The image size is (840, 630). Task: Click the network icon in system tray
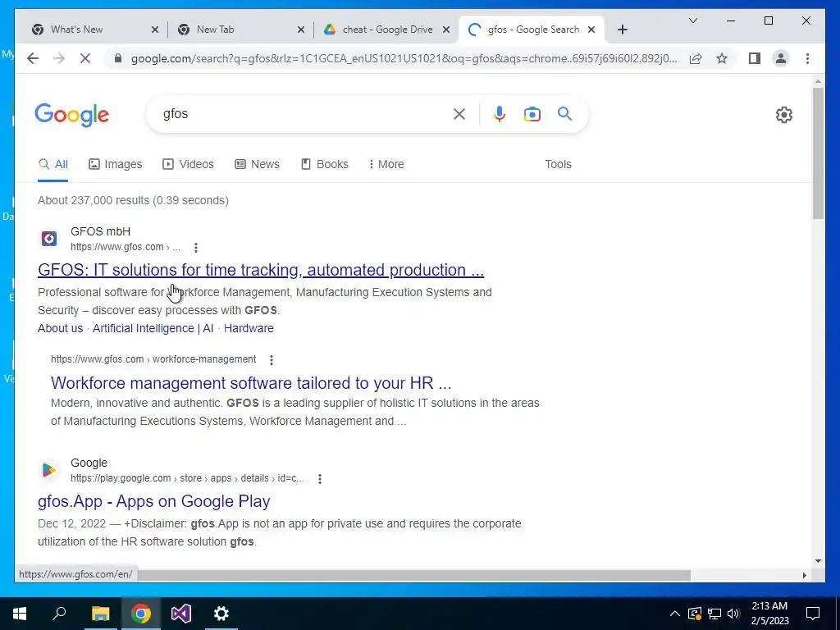click(714, 614)
